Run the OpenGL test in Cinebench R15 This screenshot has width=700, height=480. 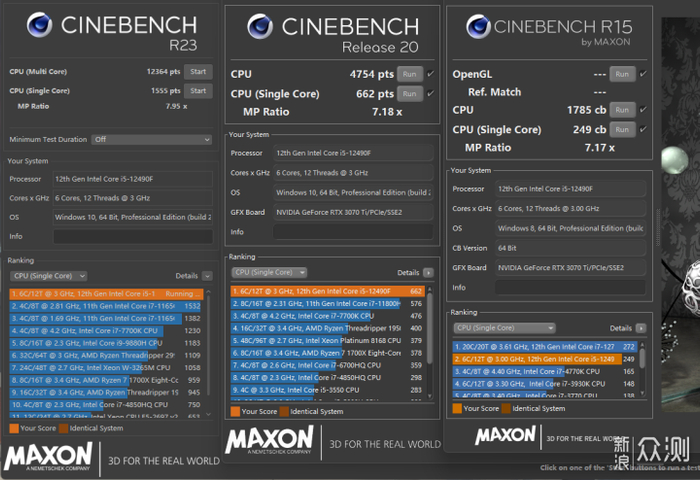tap(623, 74)
